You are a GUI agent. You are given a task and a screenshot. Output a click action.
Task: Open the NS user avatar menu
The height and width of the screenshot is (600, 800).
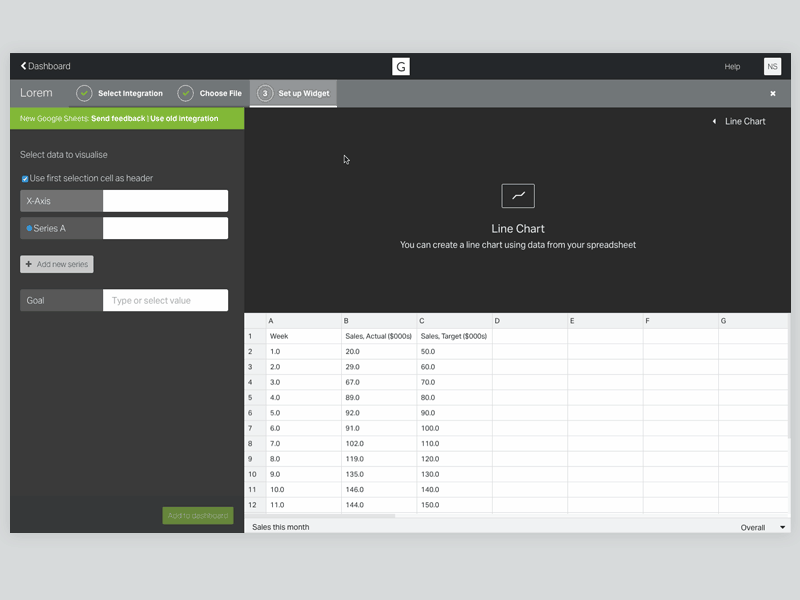[x=772, y=66]
